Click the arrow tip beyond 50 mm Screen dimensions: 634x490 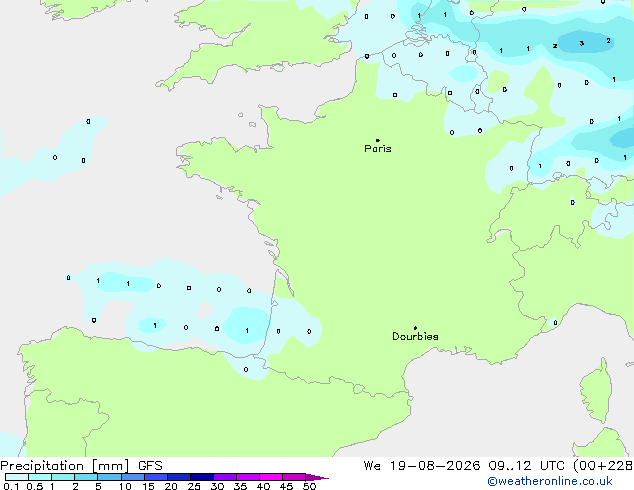[318, 477]
